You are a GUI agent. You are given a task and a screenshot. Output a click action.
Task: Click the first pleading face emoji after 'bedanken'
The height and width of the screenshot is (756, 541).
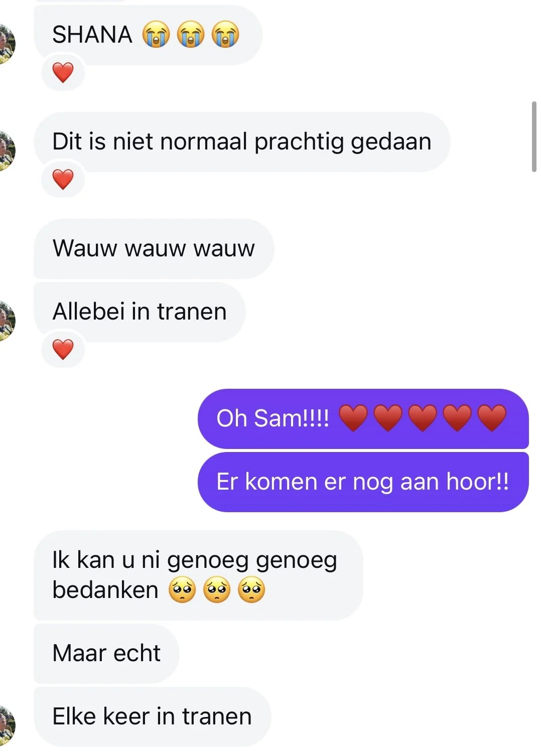(x=182, y=590)
